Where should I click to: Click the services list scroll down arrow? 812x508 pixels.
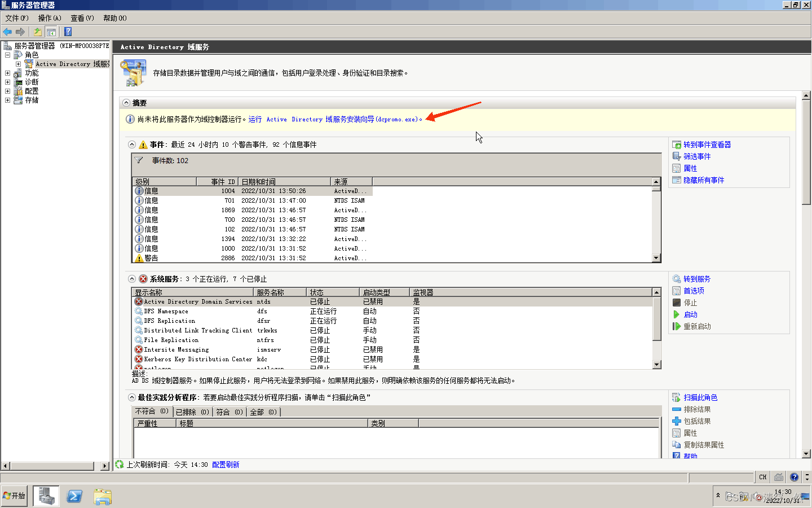(x=656, y=365)
